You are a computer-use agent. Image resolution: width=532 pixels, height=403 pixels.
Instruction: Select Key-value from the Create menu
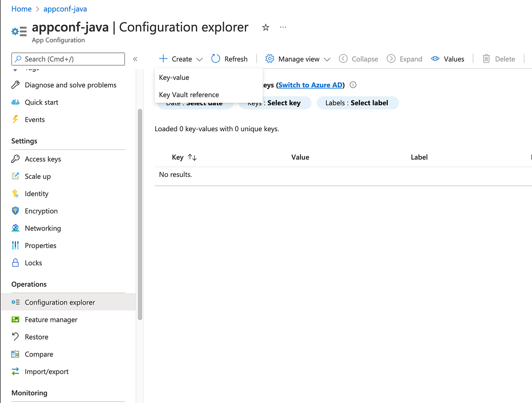174,78
